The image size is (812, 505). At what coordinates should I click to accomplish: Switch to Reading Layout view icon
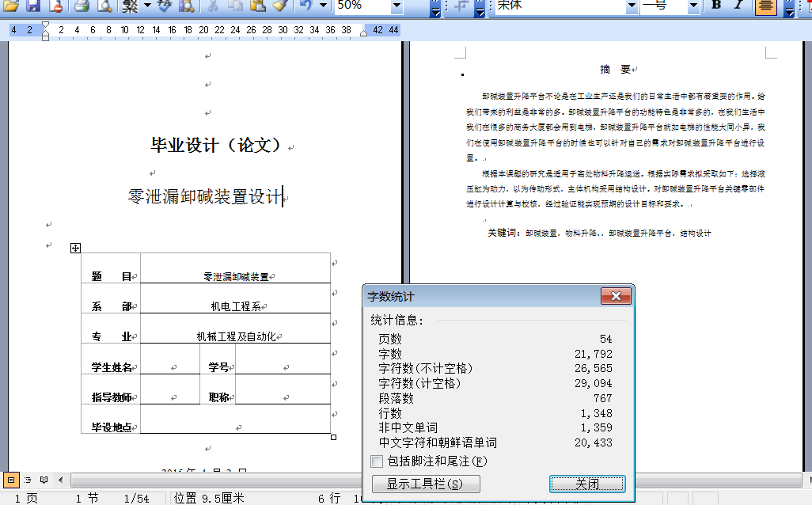44,480
